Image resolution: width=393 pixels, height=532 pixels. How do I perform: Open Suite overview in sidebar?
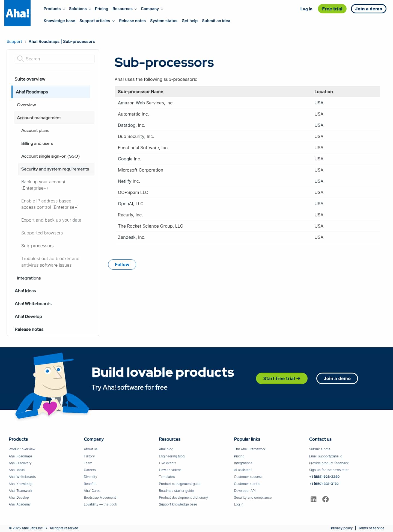click(30, 79)
